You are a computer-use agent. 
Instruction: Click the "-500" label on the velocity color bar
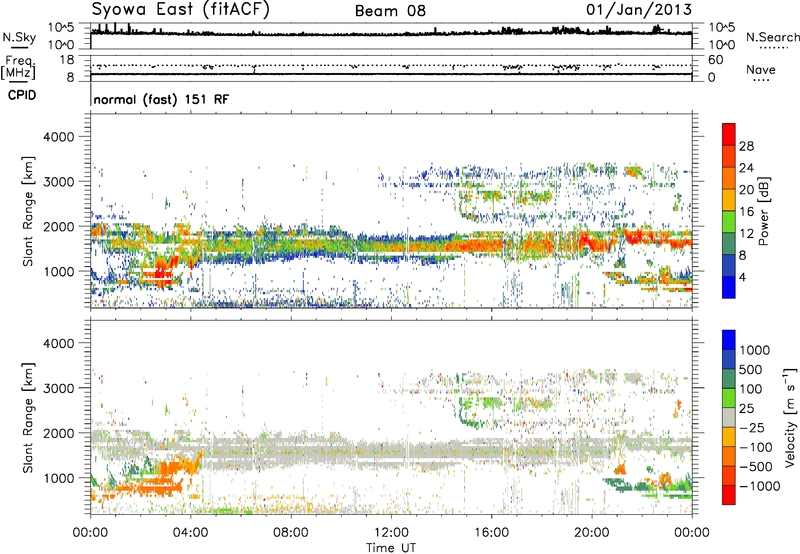tap(756, 467)
